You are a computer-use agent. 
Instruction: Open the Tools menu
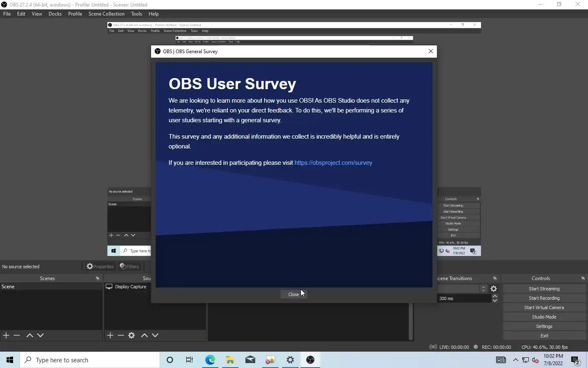[136, 14]
